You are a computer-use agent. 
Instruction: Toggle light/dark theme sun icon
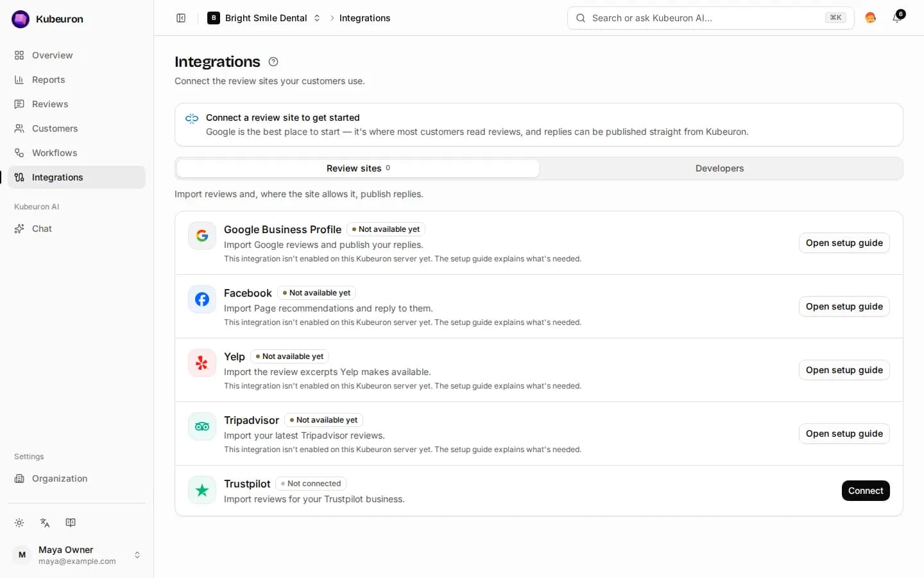[19, 523]
